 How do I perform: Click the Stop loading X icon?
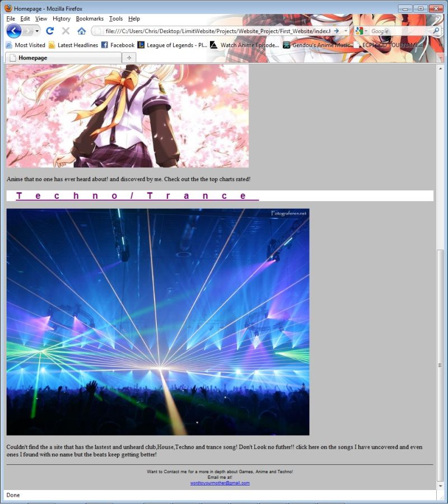[x=66, y=31]
